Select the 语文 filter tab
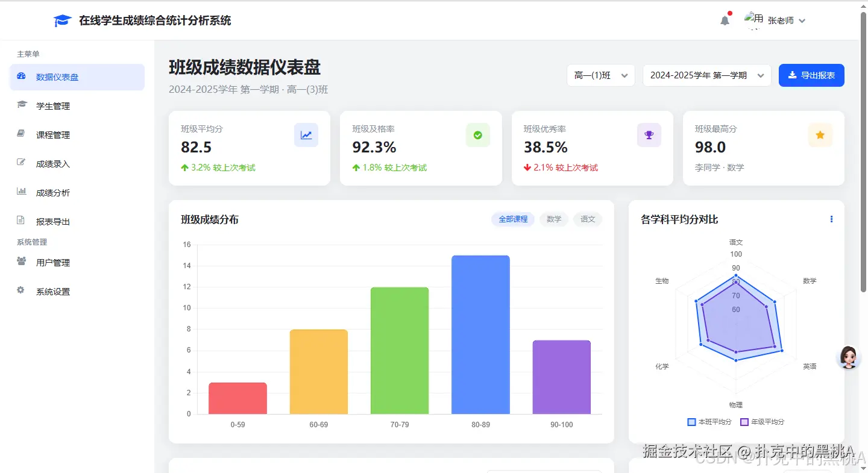The height and width of the screenshot is (473, 868). (588, 219)
